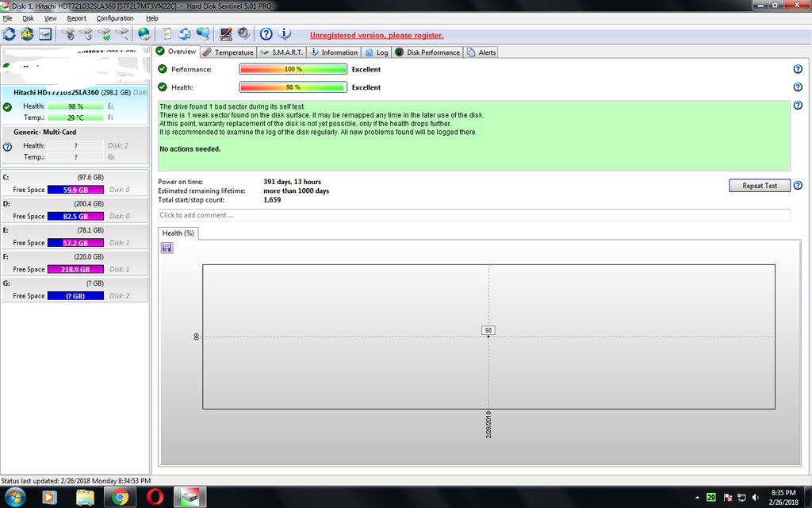Image resolution: width=812 pixels, height=508 pixels.
Task: Open the Configuration menu
Action: point(115,18)
